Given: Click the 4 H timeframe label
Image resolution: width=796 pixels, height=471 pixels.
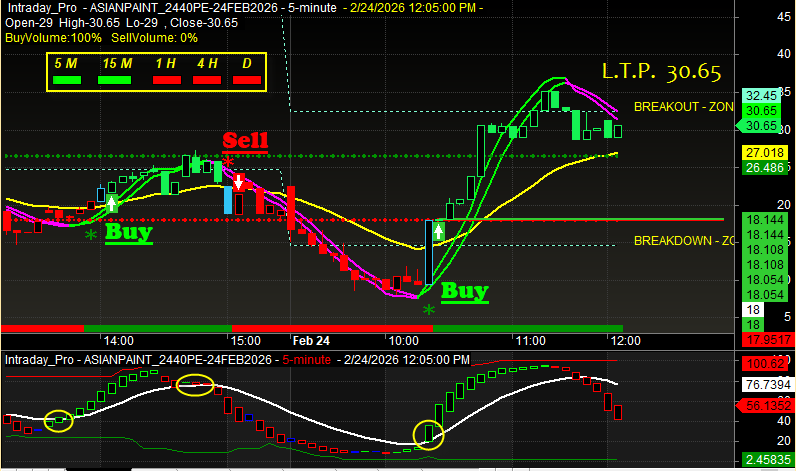Looking at the screenshot, I should (x=207, y=63).
